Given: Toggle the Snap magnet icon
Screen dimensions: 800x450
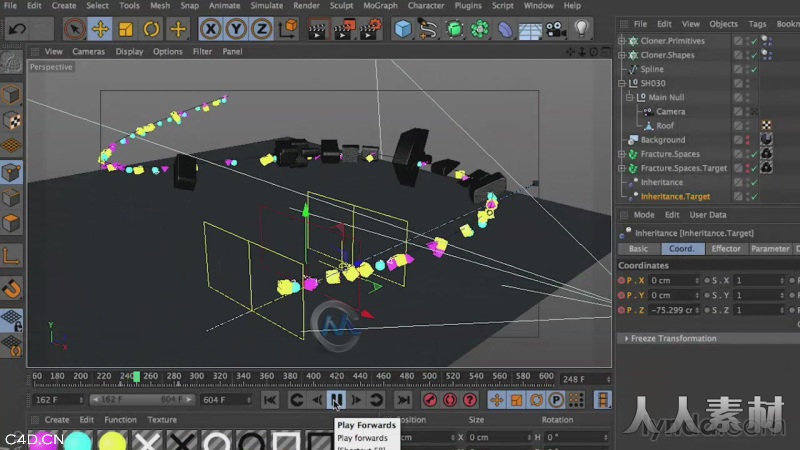Looking at the screenshot, I should (x=11, y=288).
